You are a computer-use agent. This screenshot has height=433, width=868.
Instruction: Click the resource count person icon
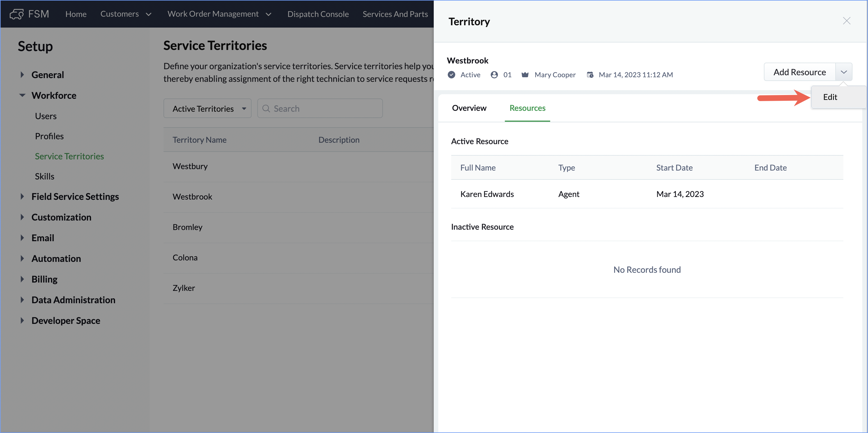tap(494, 75)
